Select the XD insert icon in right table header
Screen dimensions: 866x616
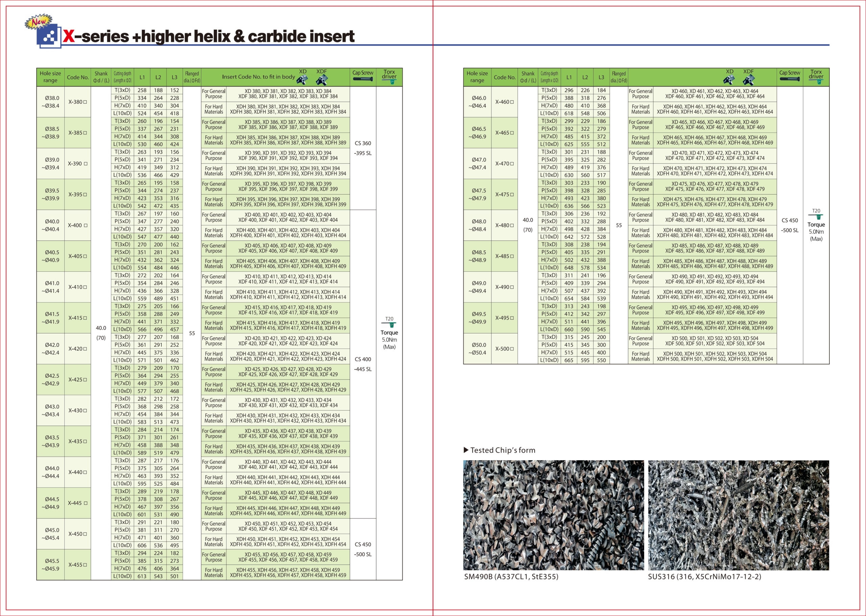point(729,80)
